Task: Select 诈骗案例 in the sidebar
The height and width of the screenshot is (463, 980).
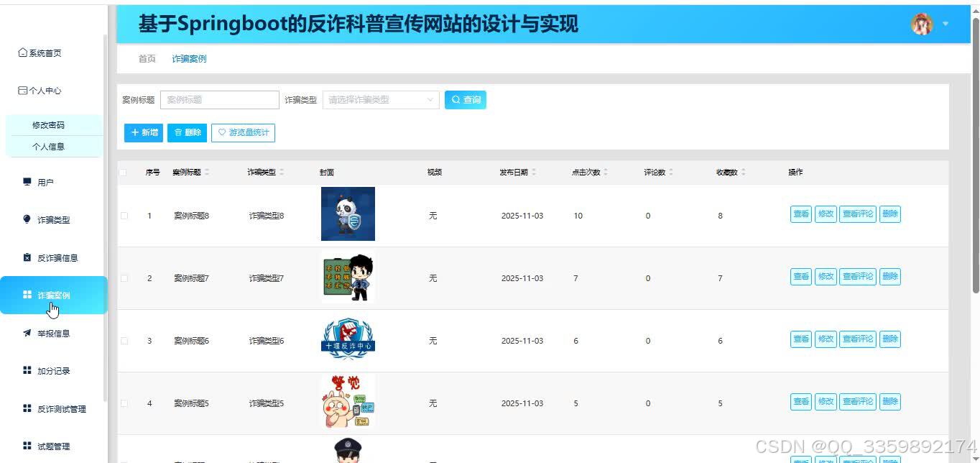Action: tap(53, 295)
